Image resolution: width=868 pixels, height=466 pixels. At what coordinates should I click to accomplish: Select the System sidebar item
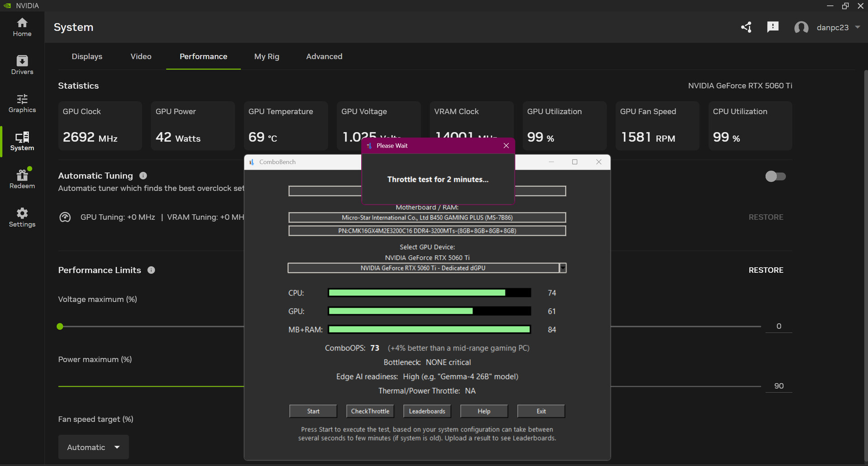pos(22,141)
